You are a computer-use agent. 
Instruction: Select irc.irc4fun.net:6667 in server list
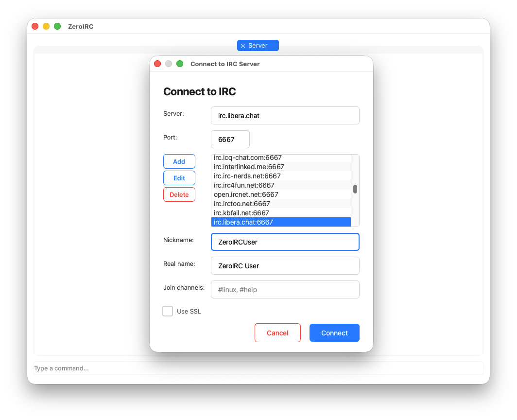pyautogui.click(x=281, y=185)
